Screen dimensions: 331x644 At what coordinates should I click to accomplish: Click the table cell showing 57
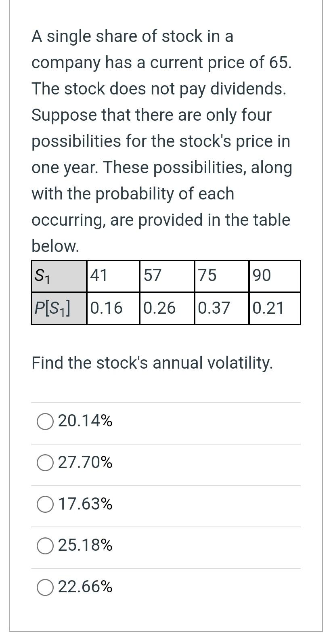pos(167,276)
